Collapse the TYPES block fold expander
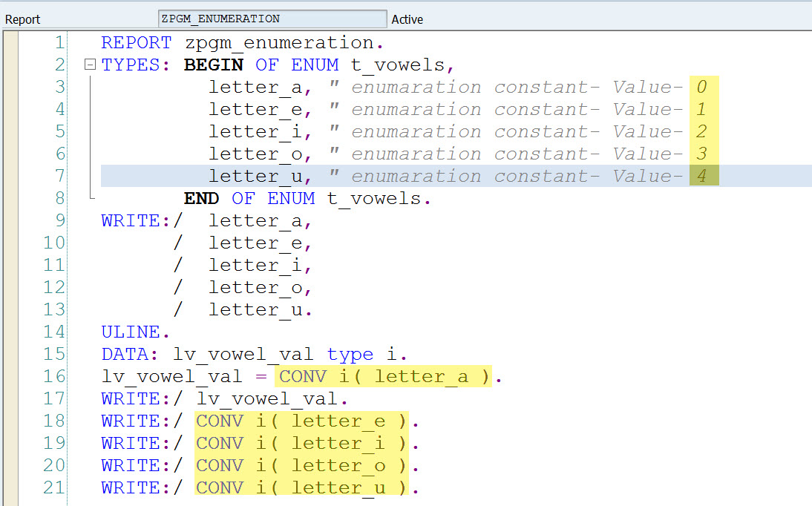The image size is (812, 506). [90, 64]
